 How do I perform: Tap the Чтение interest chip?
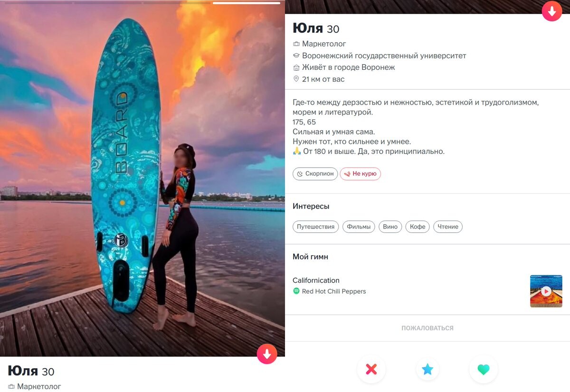(x=448, y=227)
